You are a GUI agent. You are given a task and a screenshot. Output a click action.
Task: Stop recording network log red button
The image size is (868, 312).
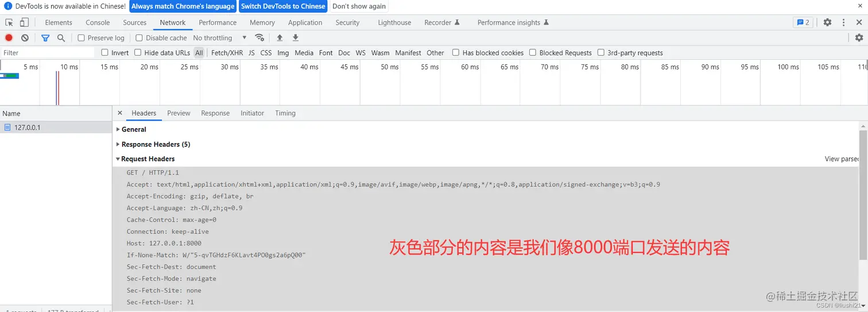click(9, 38)
